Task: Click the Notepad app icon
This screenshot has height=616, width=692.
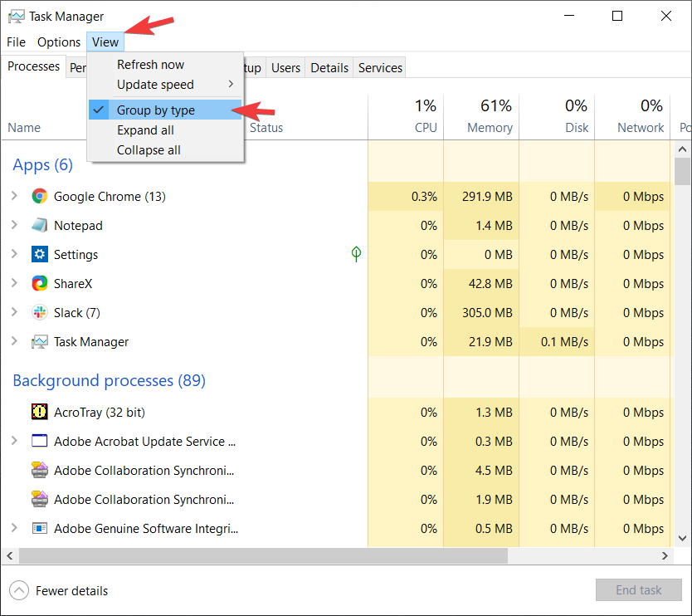Action: point(39,225)
